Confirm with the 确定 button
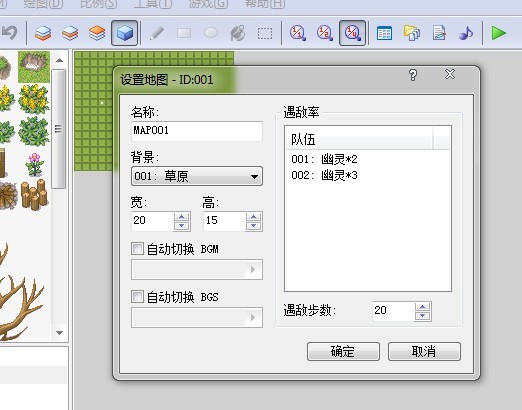This screenshot has height=410, width=522. click(x=343, y=351)
